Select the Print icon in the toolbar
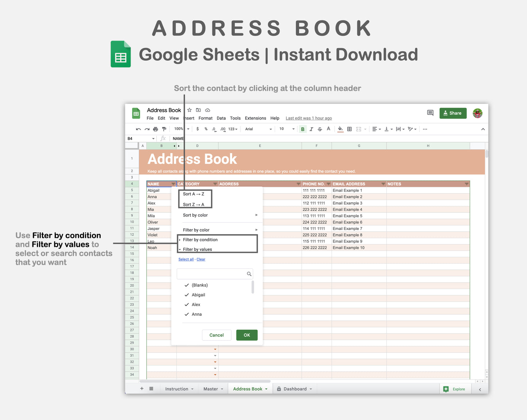This screenshot has width=527, height=420. (x=155, y=129)
